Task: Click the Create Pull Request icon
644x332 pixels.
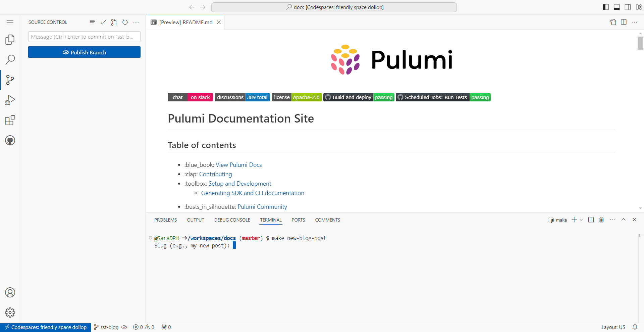Action: [114, 22]
